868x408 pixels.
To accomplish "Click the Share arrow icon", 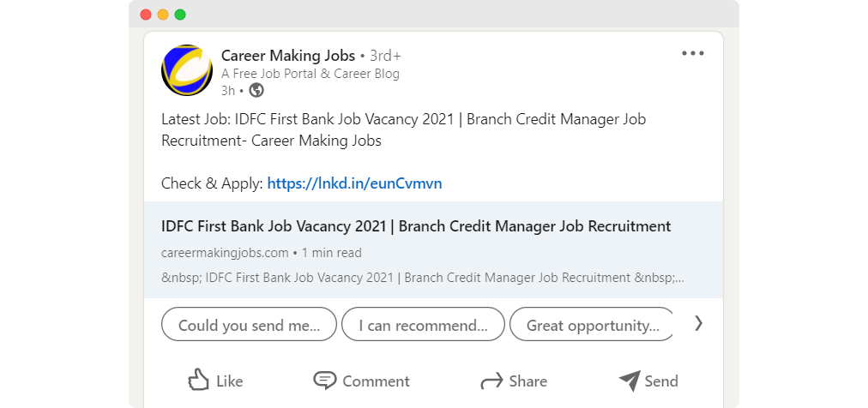I will pyautogui.click(x=491, y=381).
